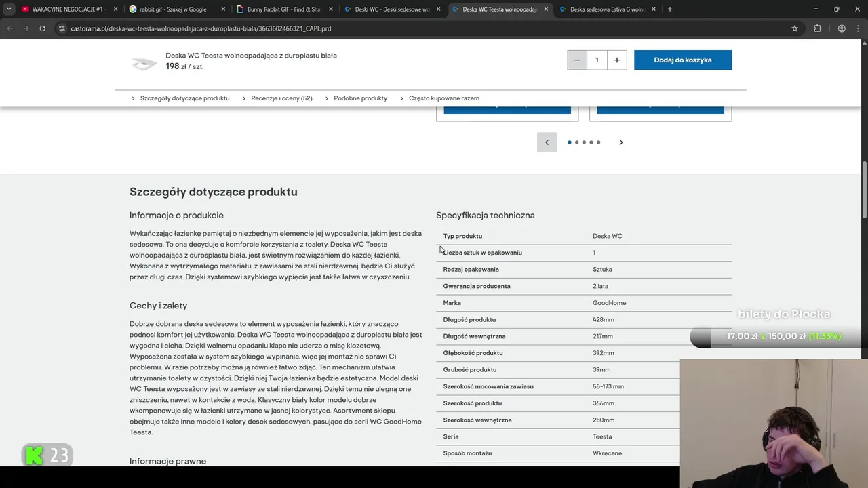Open the browser extensions puzzle icon

(x=817, y=28)
